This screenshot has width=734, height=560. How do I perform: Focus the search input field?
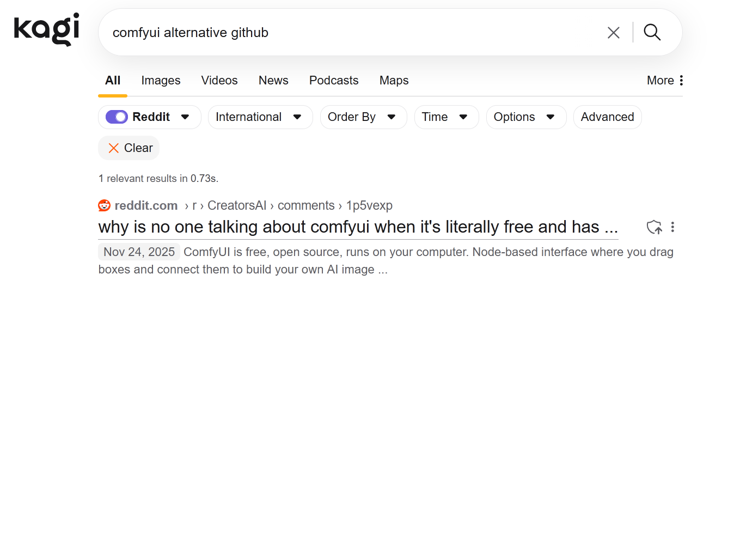(354, 33)
